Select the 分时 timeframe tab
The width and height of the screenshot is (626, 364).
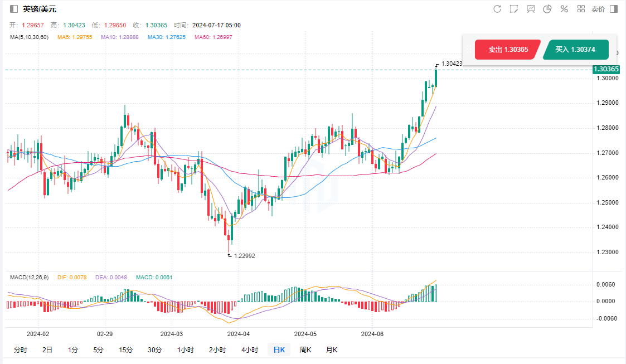20,350
